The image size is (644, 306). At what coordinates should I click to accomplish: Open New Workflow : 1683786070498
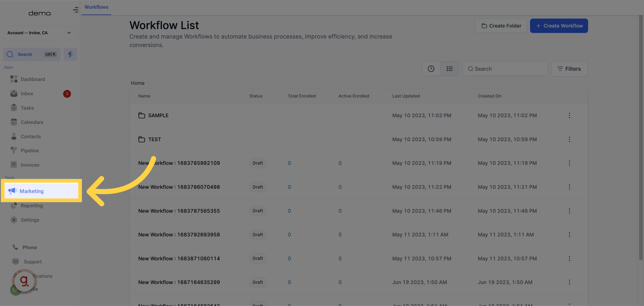point(179,187)
